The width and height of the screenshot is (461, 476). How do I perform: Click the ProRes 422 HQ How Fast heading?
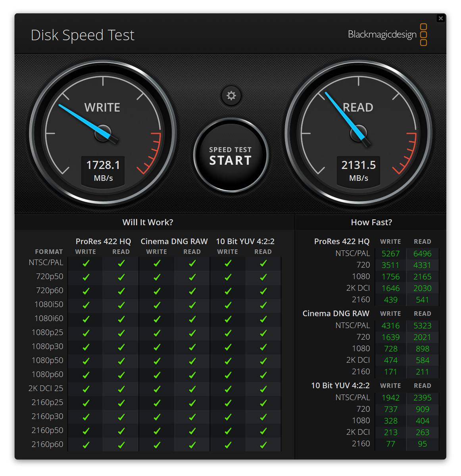tap(342, 241)
